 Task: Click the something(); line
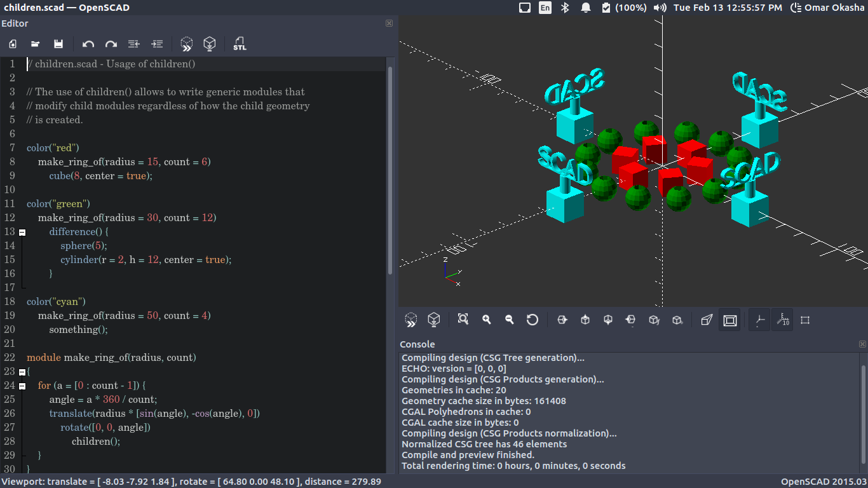tap(79, 330)
